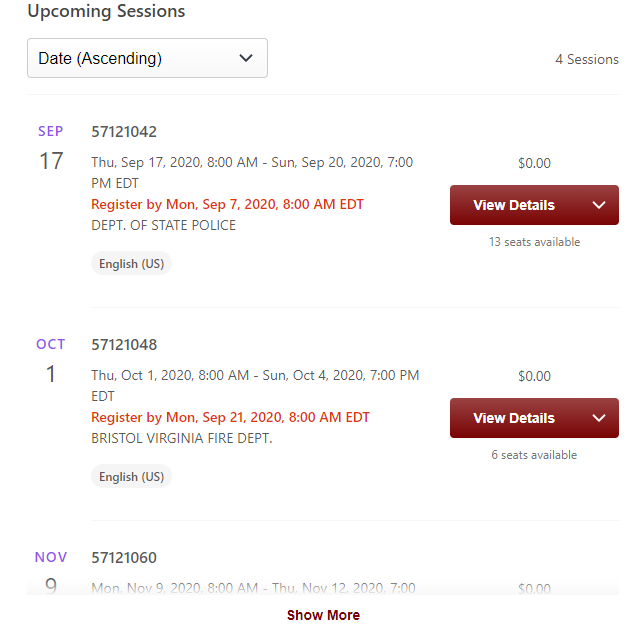Select session number 57121048 title
Viewport: 631px width, 636px height.
(x=124, y=345)
